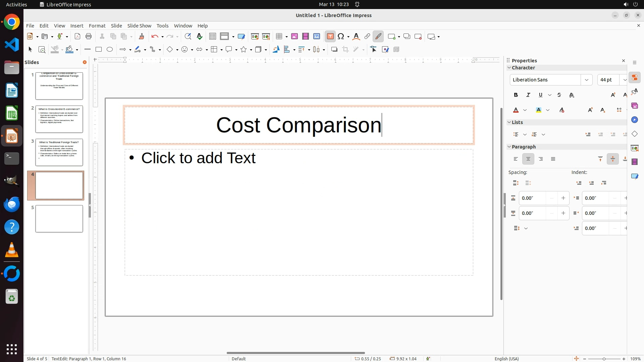The image size is (644, 362).
Task: Open the Insert Special Character icon
Action: pos(341,37)
